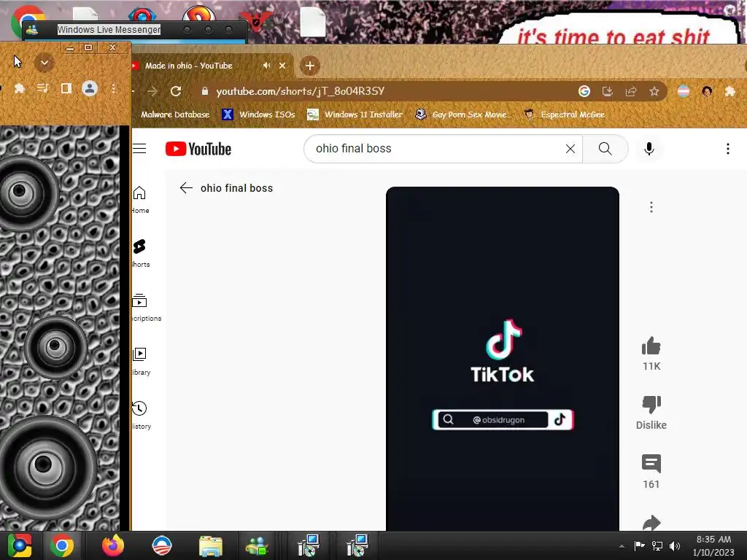Open Windows 11 Installer bookmark
The height and width of the screenshot is (560, 747).
(355, 114)
